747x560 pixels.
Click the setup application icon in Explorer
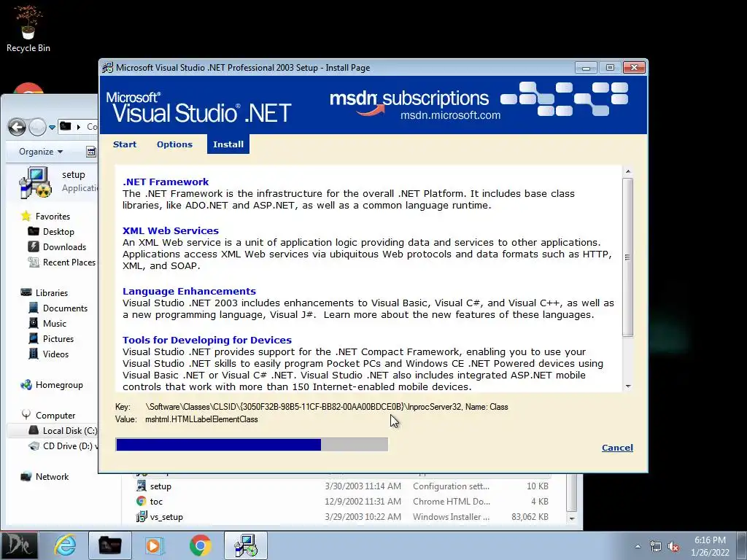click(x=35, y=182)
